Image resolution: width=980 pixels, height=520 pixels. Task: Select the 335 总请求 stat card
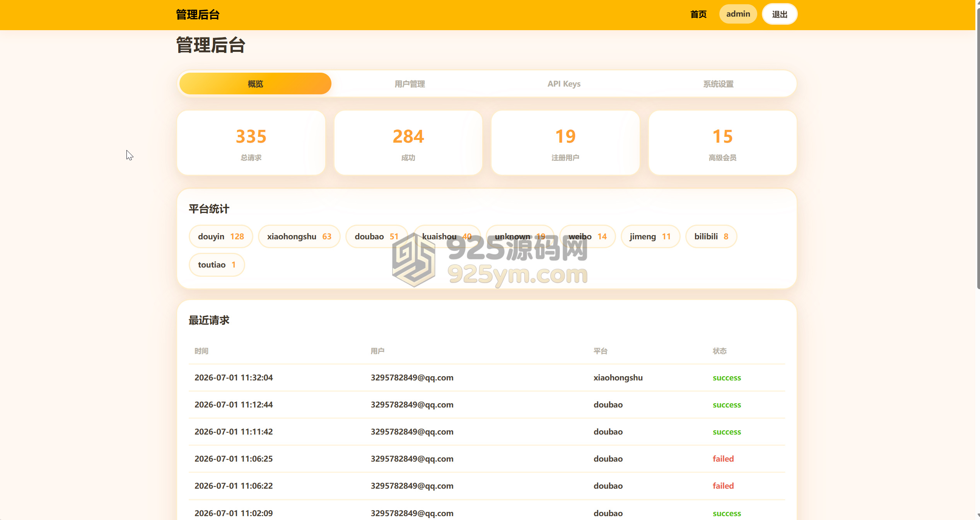click(251, 143)
